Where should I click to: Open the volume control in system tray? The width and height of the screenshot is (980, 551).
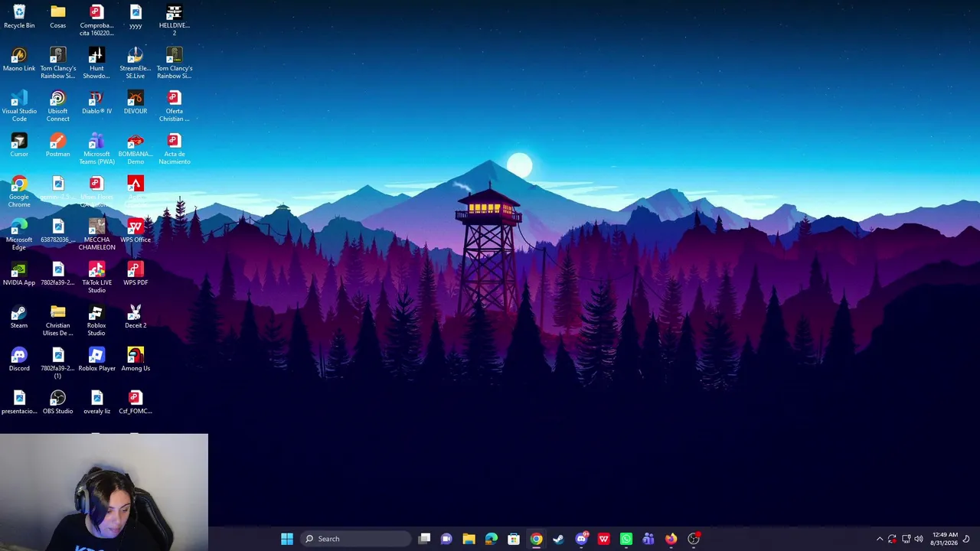[x=919, y=539]
